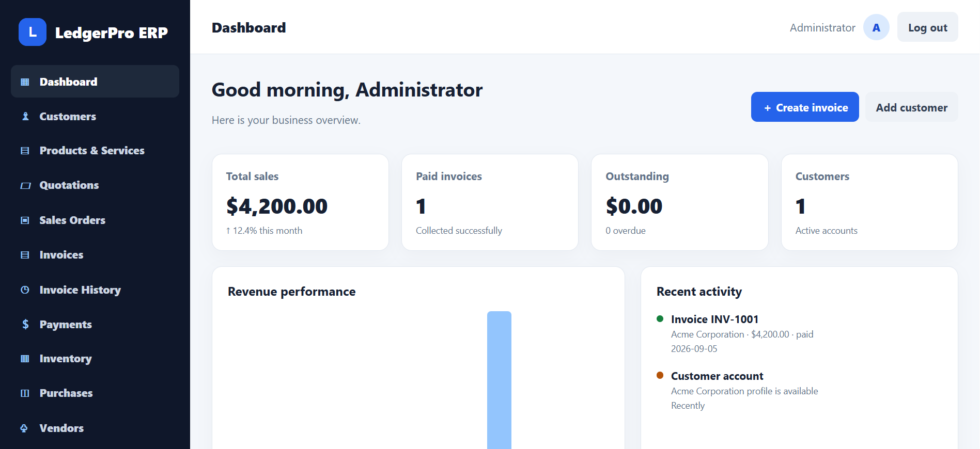This screenshot has height=449, width=980.
Task: Click the Total sales $4,200.00 card
Action: [x=300, y=202]
